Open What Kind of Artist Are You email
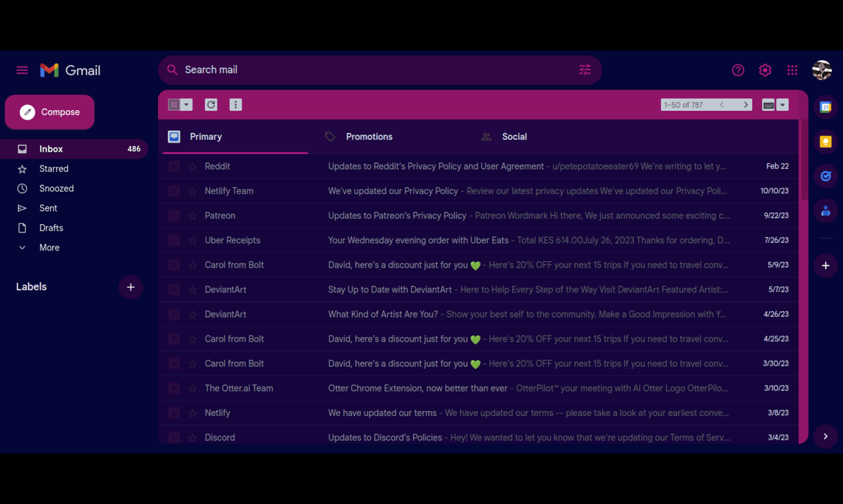 (479, 314)
